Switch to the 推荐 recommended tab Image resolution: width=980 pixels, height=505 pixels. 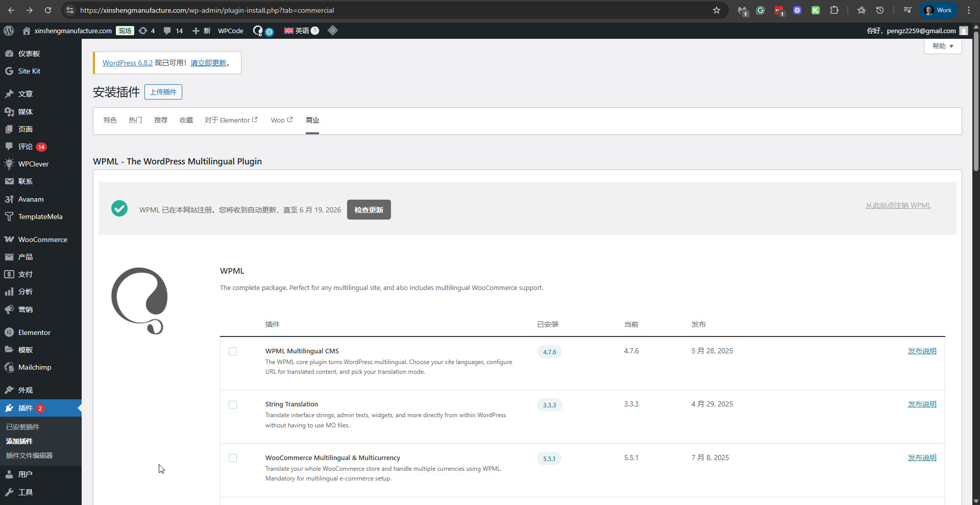click(161, 120)
